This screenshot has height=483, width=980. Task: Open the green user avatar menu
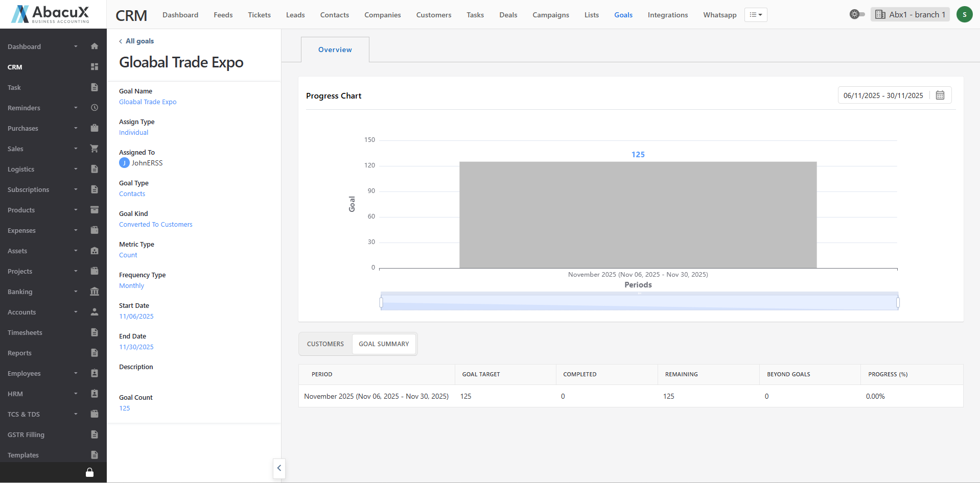pyautogui.click(x=964, y=14)
